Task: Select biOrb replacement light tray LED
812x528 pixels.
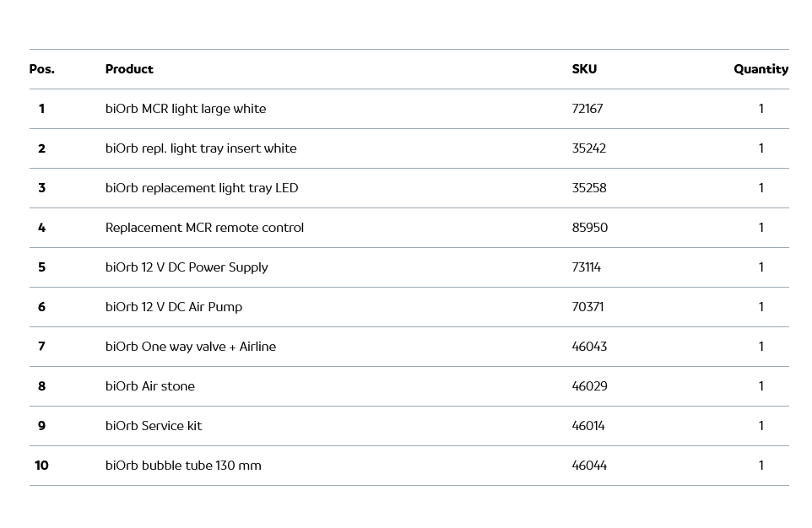Action: (x=202, y=188)
